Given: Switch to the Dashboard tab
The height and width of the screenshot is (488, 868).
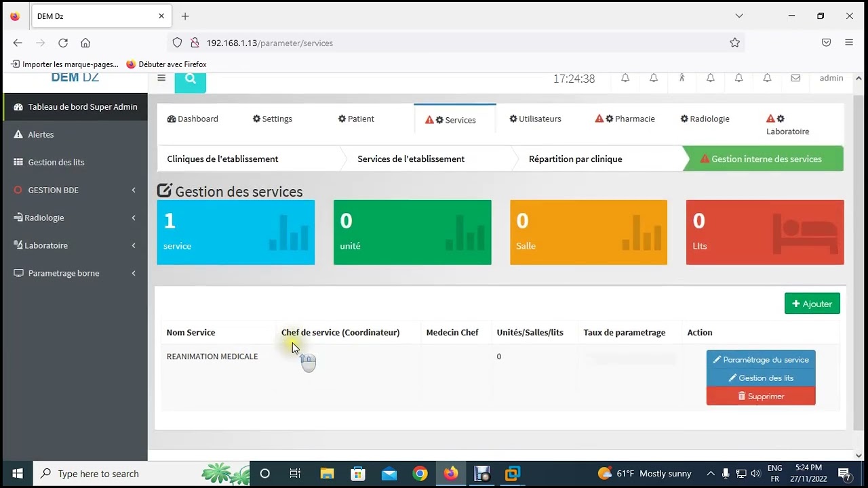Looking at the screenshot, I should pyautogui.click(x=193, y=119).
